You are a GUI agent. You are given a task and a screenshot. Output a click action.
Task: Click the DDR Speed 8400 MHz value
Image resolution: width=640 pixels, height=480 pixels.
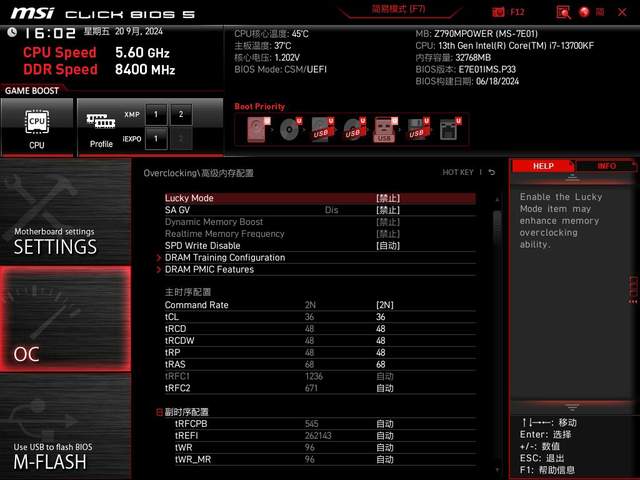point(145,69)
